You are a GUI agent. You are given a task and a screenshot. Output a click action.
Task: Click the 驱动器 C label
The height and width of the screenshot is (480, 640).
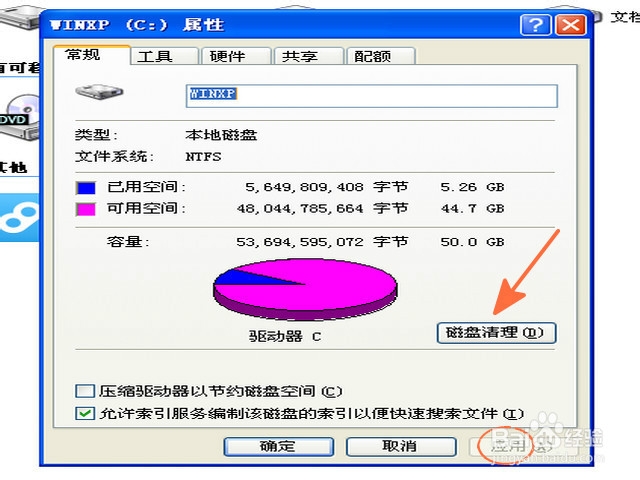point(285,337)
